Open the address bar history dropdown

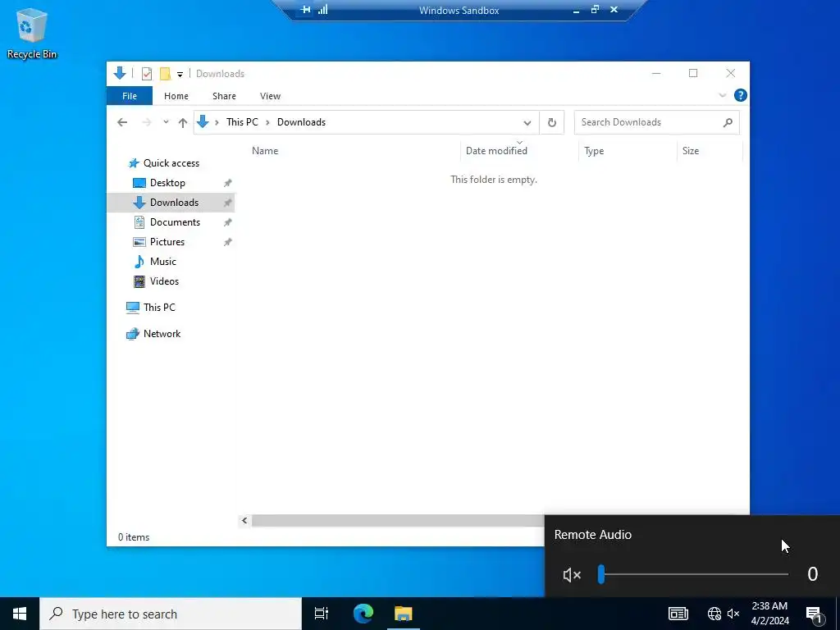527,123
